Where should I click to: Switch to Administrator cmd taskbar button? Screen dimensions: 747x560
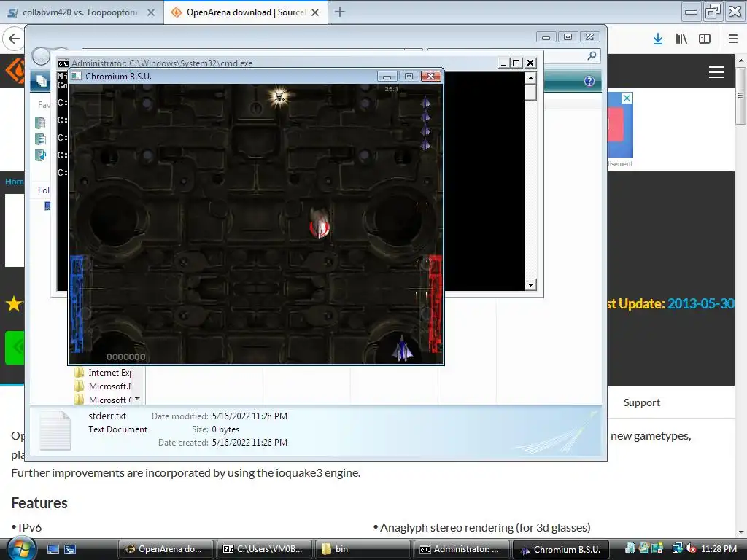point(461,549)
